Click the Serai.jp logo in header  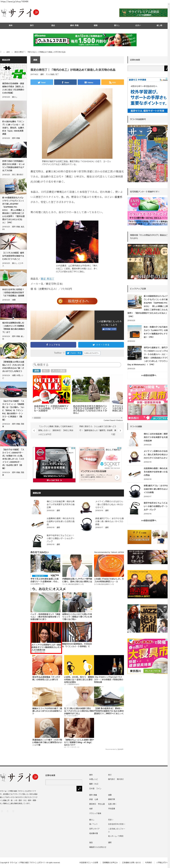20,13
